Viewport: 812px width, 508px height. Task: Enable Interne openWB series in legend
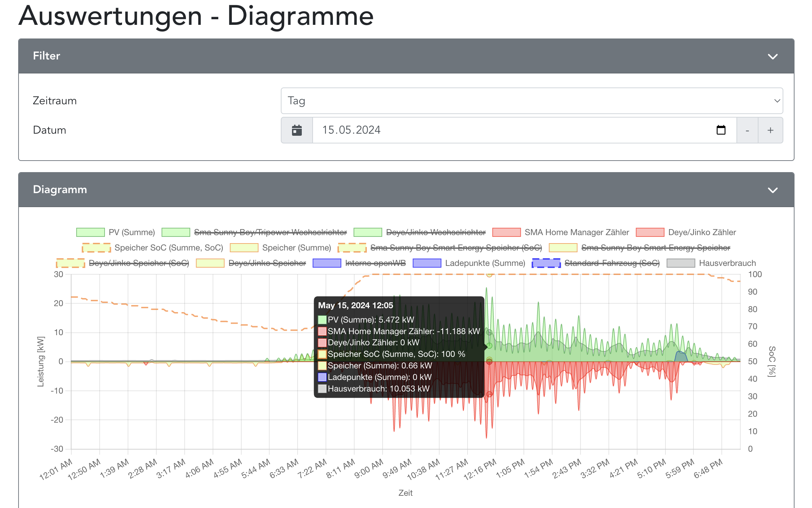(375, 263)
